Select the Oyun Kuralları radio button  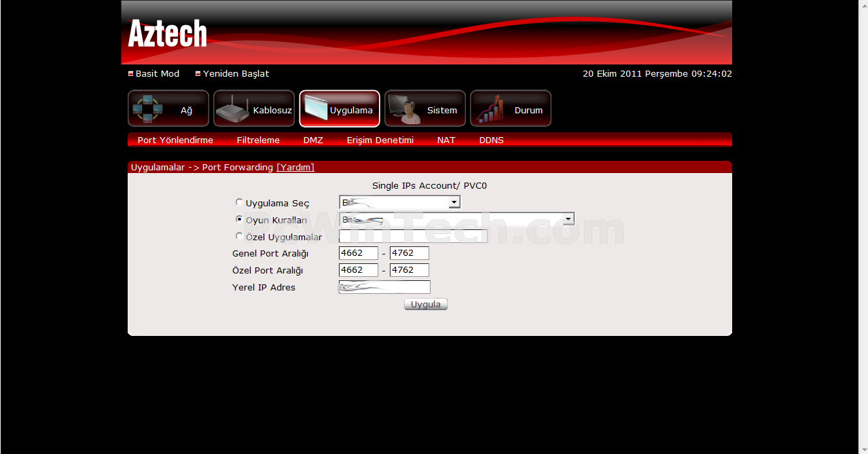point(239,219)
